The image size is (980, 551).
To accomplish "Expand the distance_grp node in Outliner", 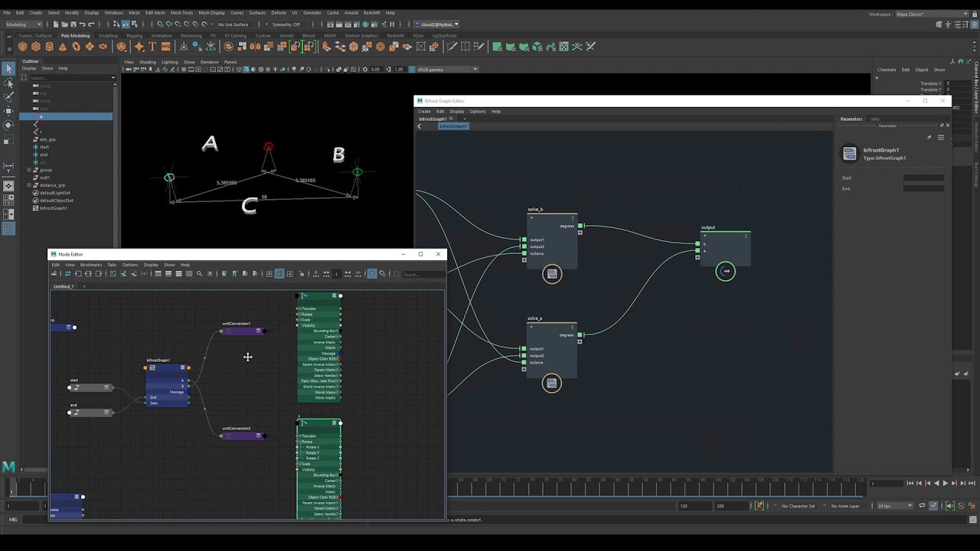I will 29,185.
